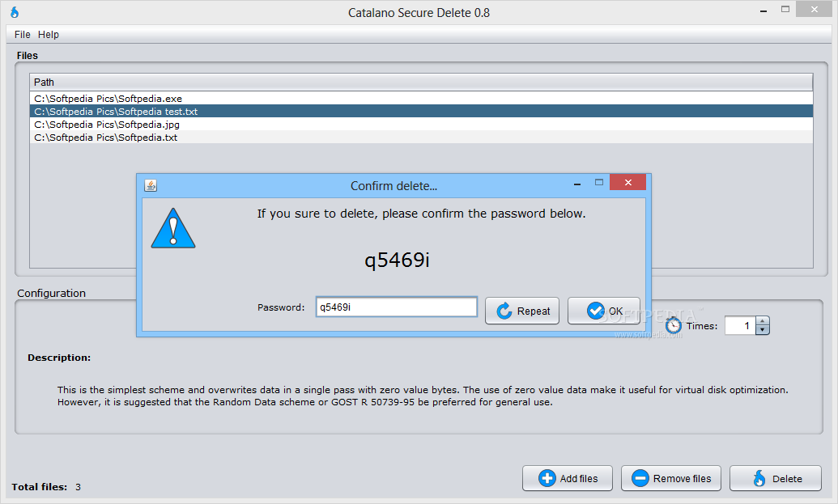Maximize the Confirm delete dialog
Viewport: 838px width, 504px height.
[599, 183]
